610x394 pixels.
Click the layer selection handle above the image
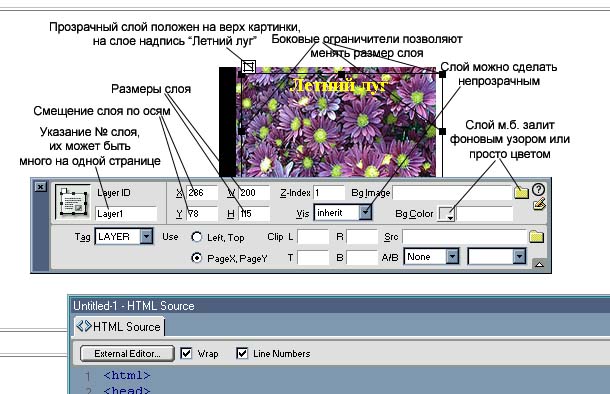[x=248, y=67]
